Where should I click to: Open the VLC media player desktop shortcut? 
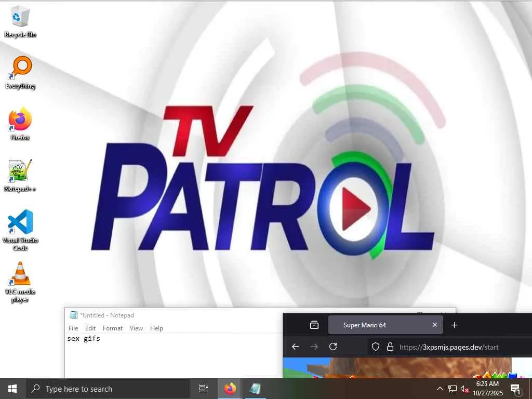tap(20, 282)
